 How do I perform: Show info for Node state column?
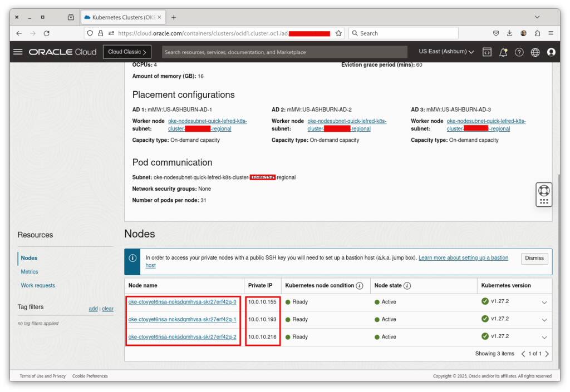point(407,286)
